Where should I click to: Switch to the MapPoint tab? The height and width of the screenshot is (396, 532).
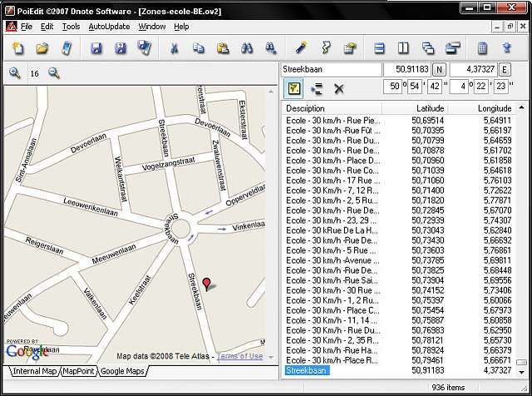(79, 371)
